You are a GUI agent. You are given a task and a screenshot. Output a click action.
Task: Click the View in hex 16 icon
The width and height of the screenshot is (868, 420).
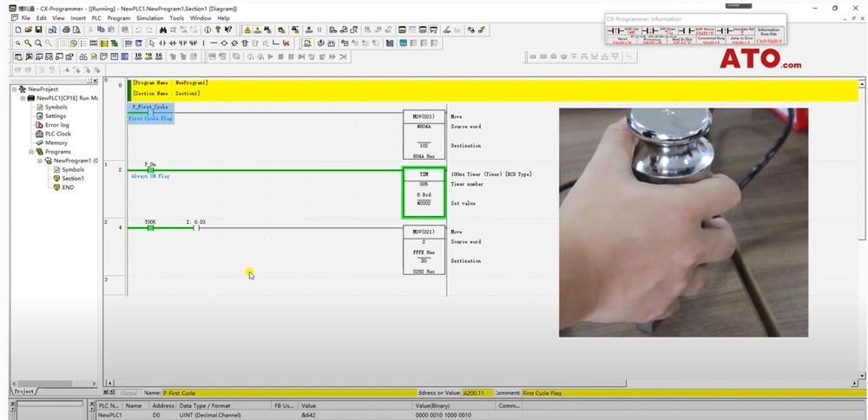click(159, 56)
